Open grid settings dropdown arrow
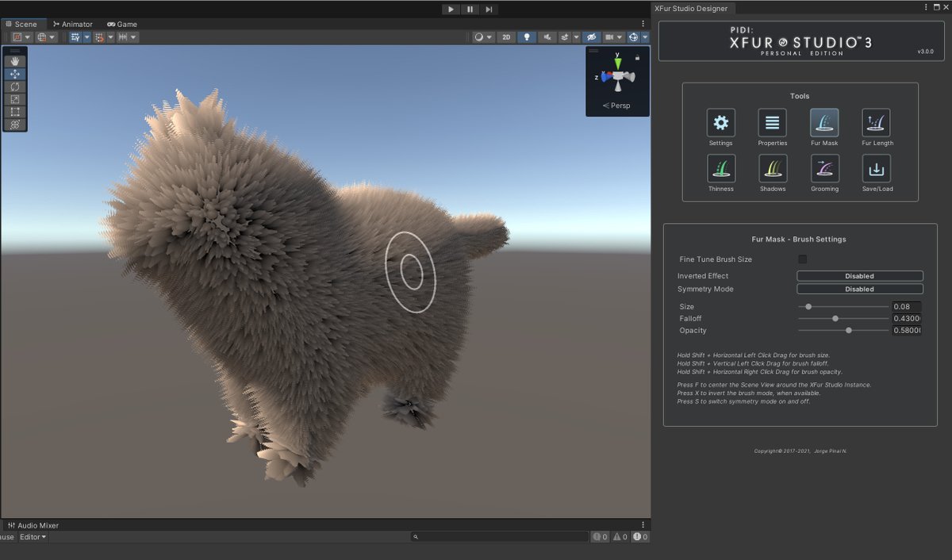 click(86, 37)
